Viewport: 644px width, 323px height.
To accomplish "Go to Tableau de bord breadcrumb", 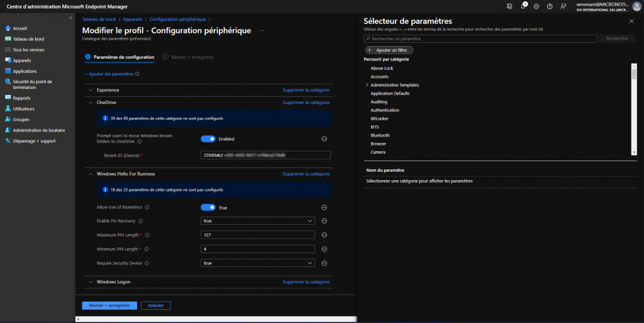I will [99, 20].
